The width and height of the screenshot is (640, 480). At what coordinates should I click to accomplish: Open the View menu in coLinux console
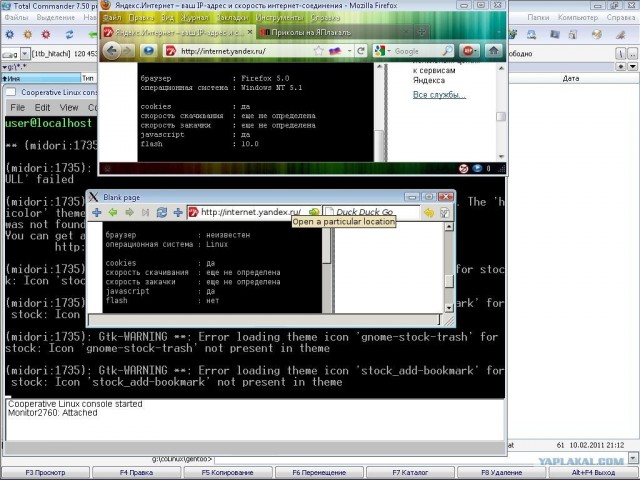tap(69, 107)
